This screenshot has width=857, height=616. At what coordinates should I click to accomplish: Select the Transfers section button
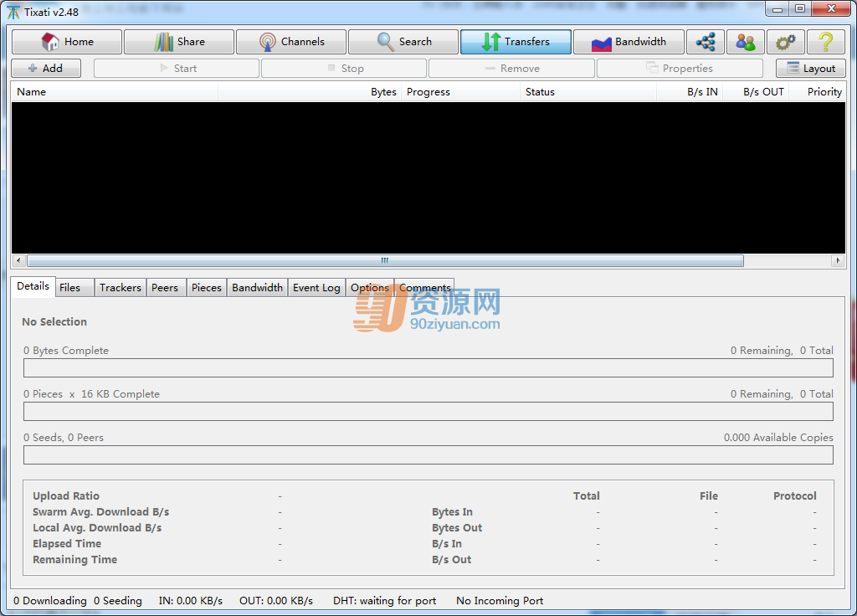click(x=516, y=42)
